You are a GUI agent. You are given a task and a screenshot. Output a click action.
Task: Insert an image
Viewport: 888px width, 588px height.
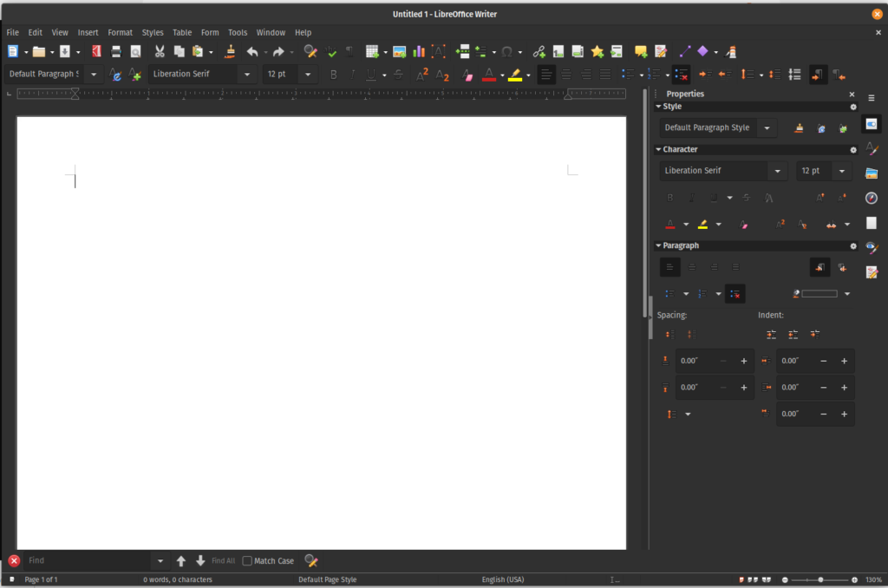[x=399, y=51]
